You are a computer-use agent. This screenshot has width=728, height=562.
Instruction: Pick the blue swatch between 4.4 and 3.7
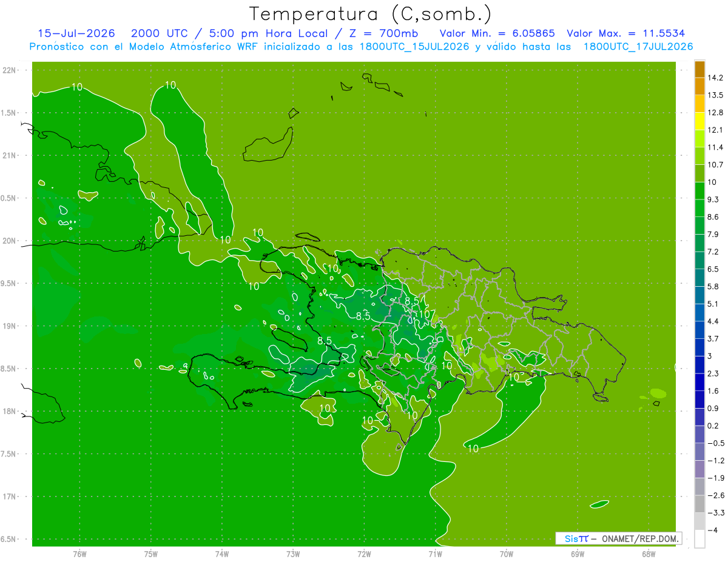pyautogui.click(x=699, y=330)
